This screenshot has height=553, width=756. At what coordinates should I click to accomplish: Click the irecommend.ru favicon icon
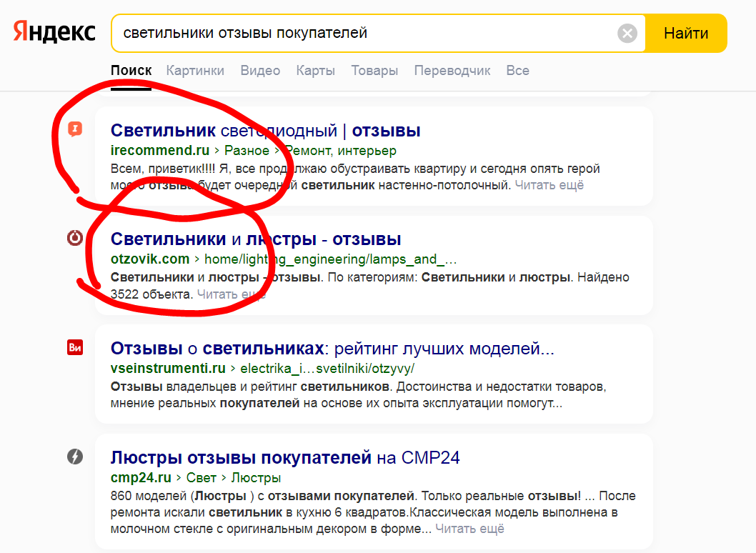tap(75, 129)
